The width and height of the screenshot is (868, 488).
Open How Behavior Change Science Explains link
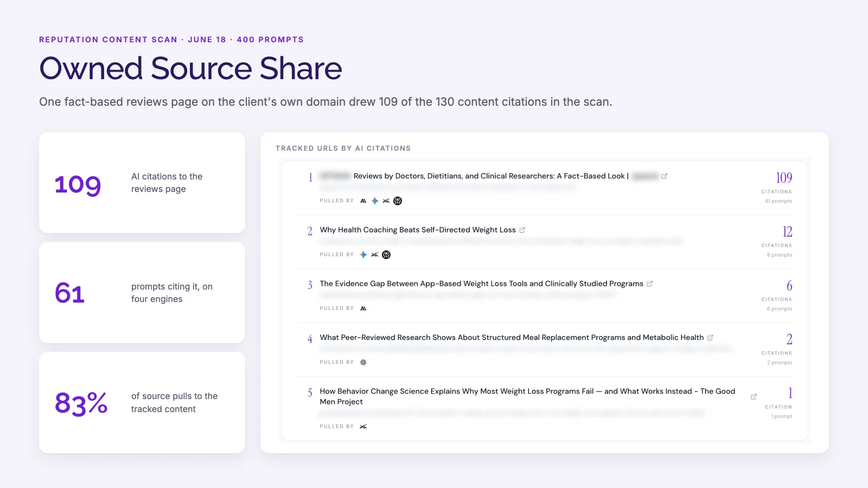527,396
